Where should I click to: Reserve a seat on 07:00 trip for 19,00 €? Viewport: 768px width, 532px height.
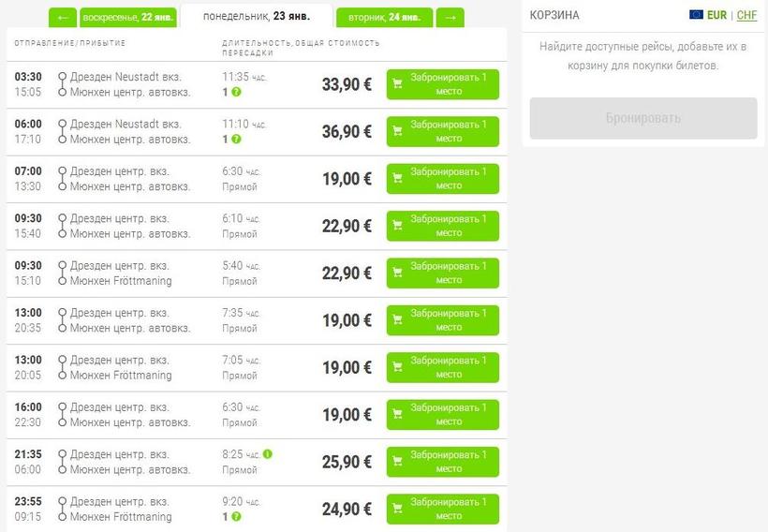[442, 179]
